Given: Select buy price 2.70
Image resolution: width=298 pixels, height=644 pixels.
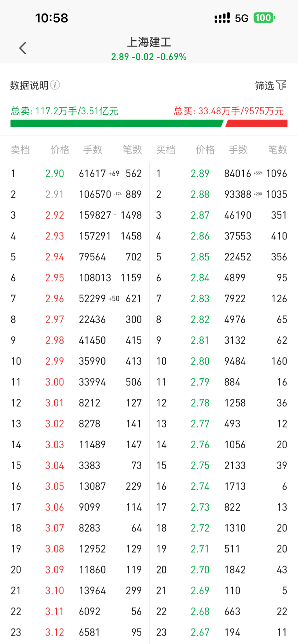Looking at the screenshot, I should tap(200, 570).
